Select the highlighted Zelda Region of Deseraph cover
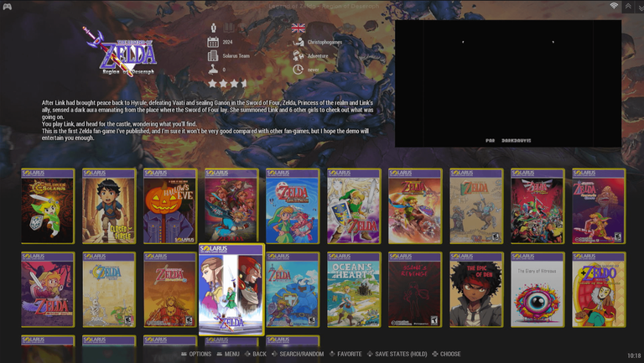This screenshot has height=363, width=644. [231, 289]
